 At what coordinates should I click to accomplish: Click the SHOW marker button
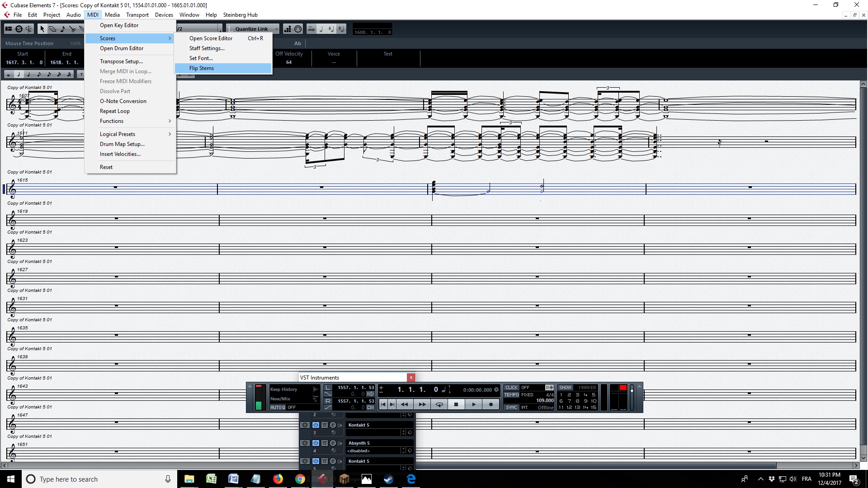pos(565,388)
